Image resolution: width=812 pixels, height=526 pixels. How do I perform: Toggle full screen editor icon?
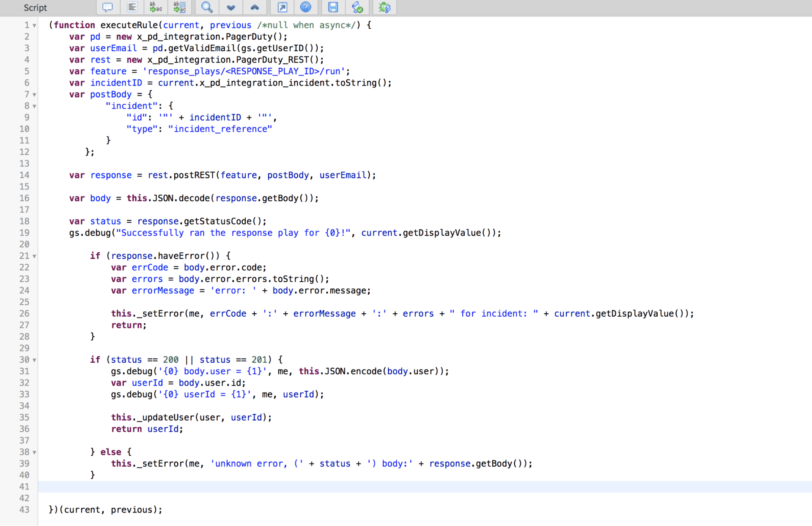point(282,7)
